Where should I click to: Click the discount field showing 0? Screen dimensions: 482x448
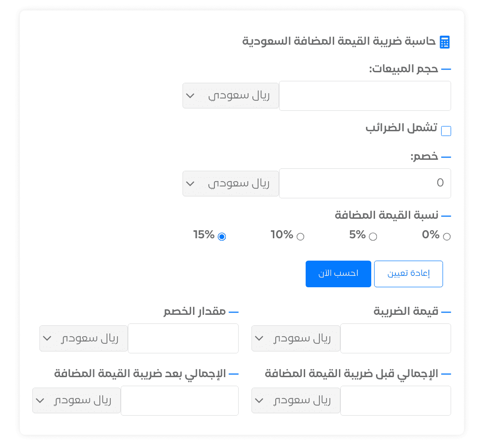click(x=365, y=183)
